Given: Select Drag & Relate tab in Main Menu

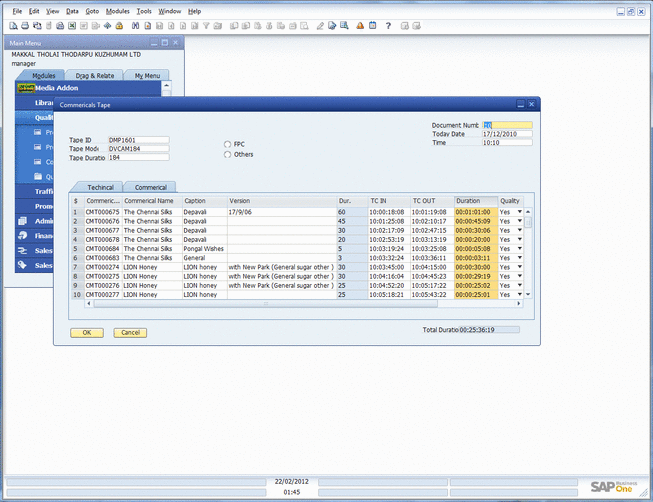Looking at the screenshot, I should tap(95, 75).
